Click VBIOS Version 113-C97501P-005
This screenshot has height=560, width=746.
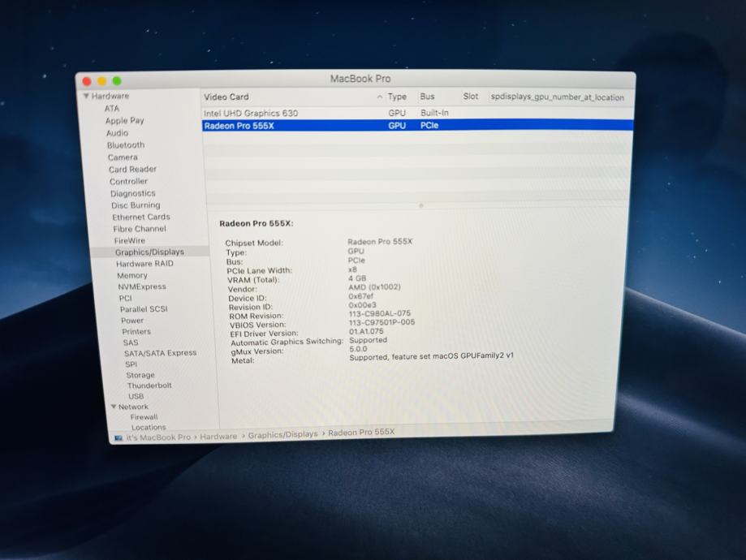tap(382, 322)
